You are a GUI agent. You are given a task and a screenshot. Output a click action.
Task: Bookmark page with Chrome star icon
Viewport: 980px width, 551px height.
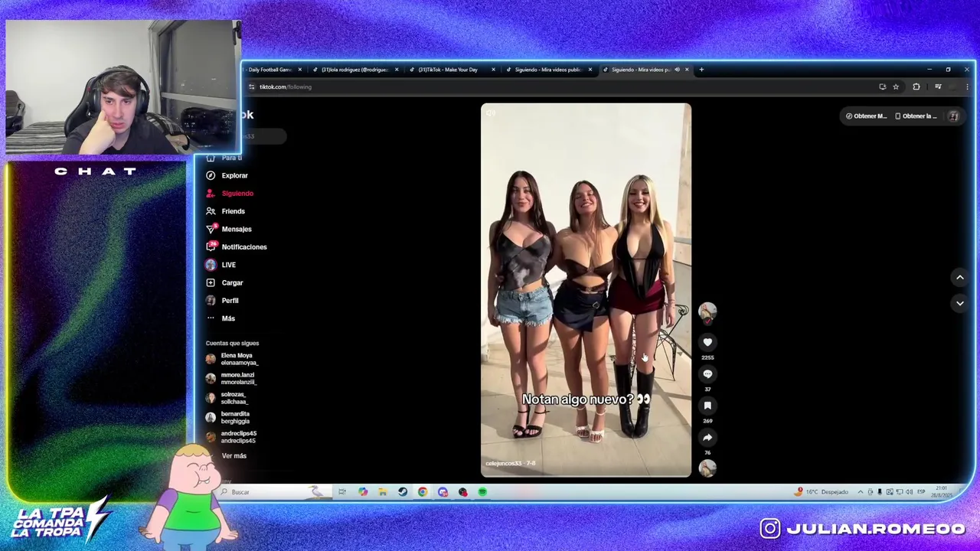pos(896,86)
